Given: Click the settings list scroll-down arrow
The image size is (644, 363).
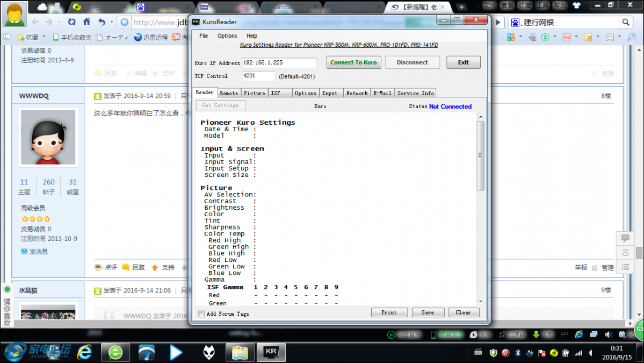Looking at the screenshot, I should point(480,302).
